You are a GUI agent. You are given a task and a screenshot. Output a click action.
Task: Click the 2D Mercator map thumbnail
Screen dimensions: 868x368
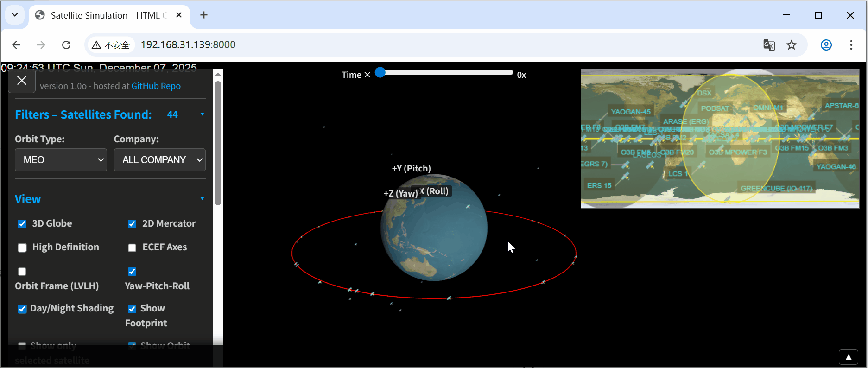point(720,139)
